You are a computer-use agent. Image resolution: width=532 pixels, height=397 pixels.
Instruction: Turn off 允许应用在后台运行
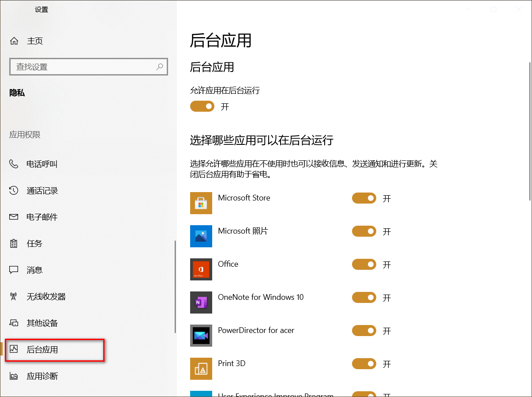(x=202, y=106)
